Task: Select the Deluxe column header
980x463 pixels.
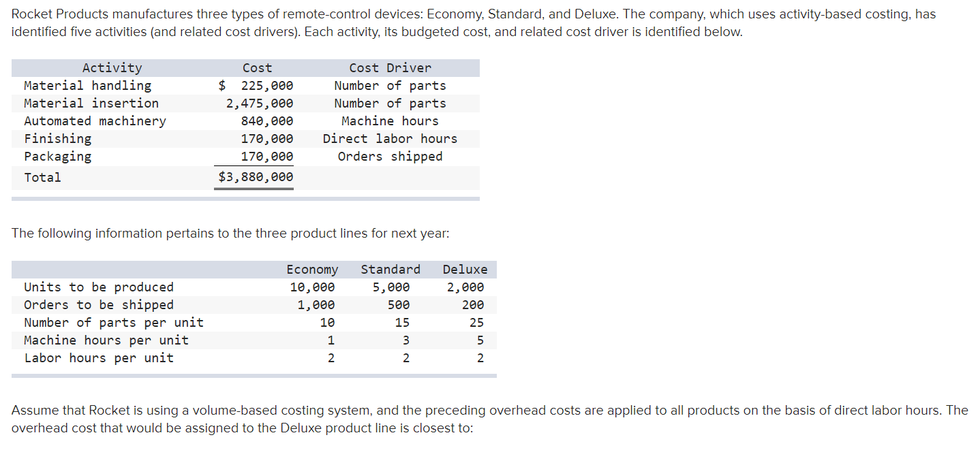Action: [465, 269]
